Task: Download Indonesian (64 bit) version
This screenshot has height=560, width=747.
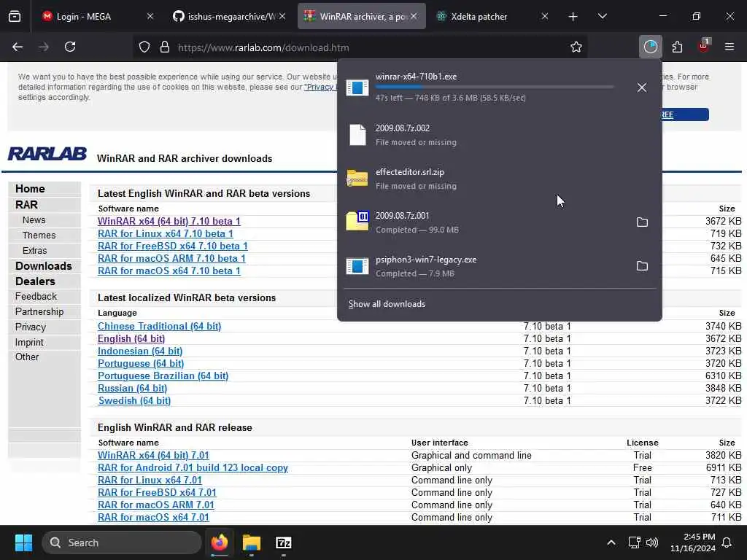Action: point(140,351)
